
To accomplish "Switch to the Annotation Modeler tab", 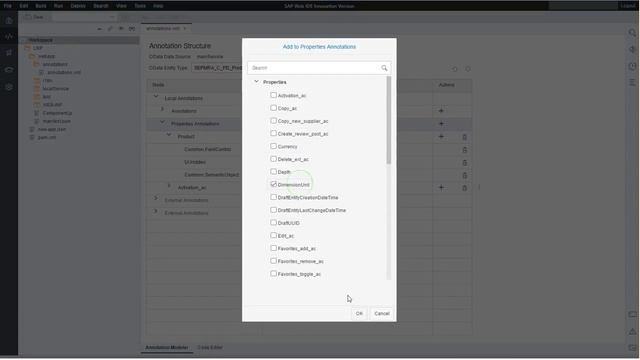I will tap(167, 347).
